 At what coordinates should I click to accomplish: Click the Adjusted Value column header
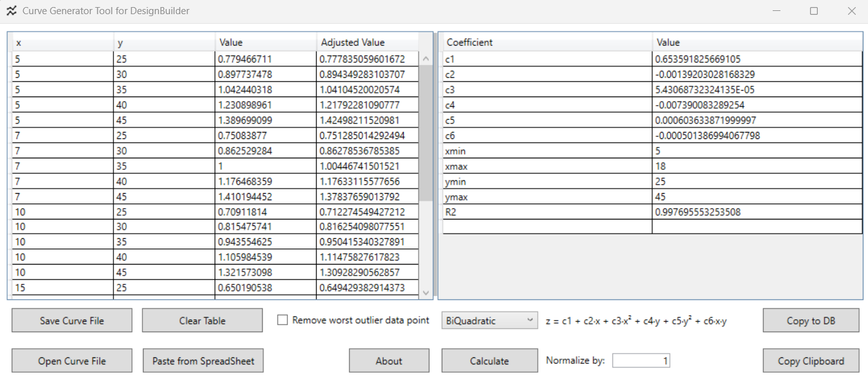click(367, 42)
